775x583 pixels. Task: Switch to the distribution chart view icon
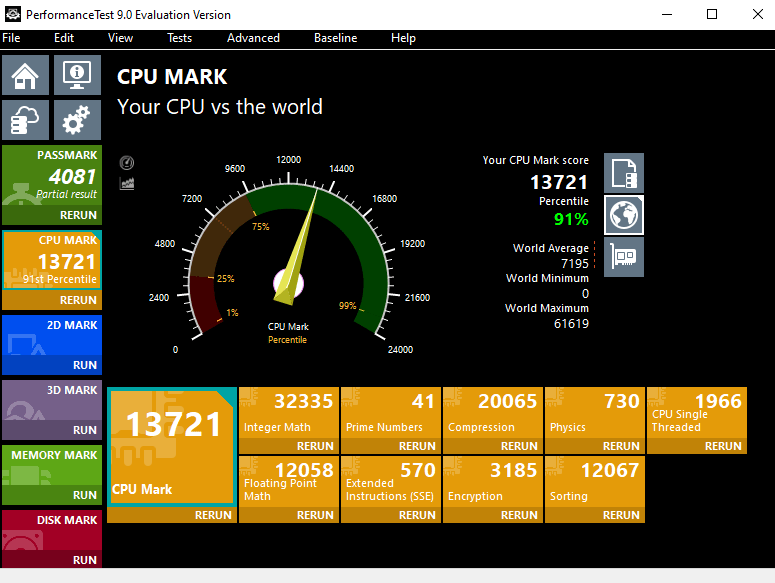pos(127,184)
